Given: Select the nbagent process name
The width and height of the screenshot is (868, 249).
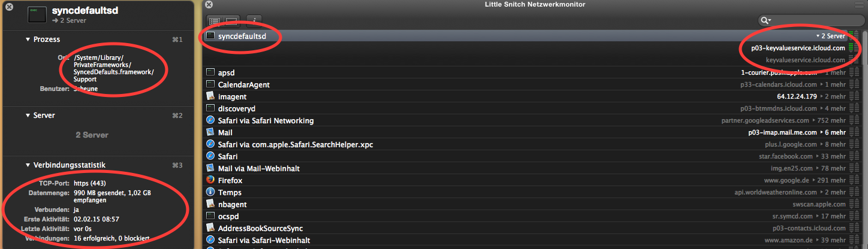Looking at the screenshot, I should [233, 204].
